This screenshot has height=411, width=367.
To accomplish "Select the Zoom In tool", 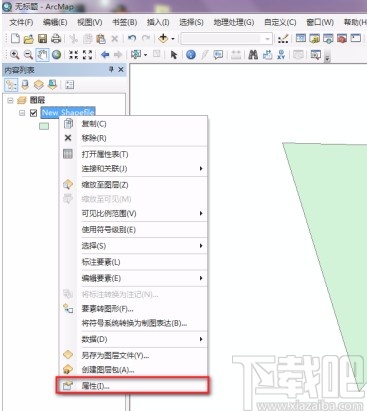I will coord(15,54).
